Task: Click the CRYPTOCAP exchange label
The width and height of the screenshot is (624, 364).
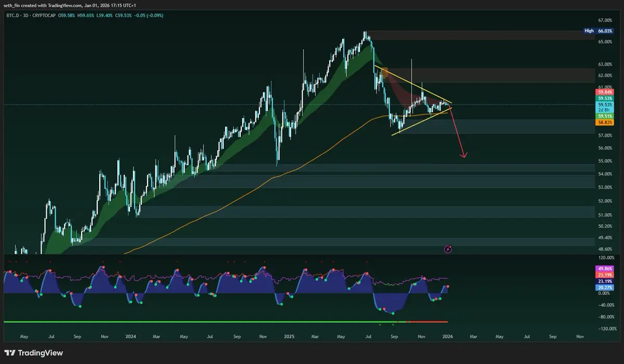Action: tap(45, 15)
